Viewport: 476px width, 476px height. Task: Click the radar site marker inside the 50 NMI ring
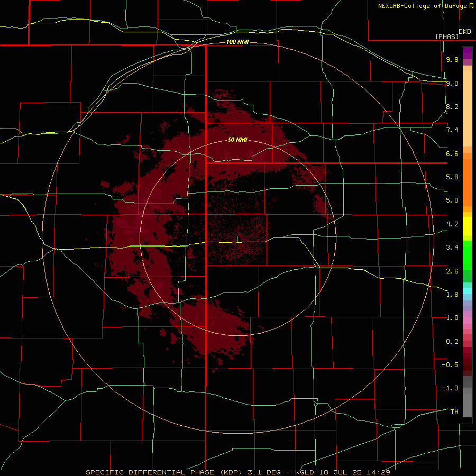pos(237,239)
